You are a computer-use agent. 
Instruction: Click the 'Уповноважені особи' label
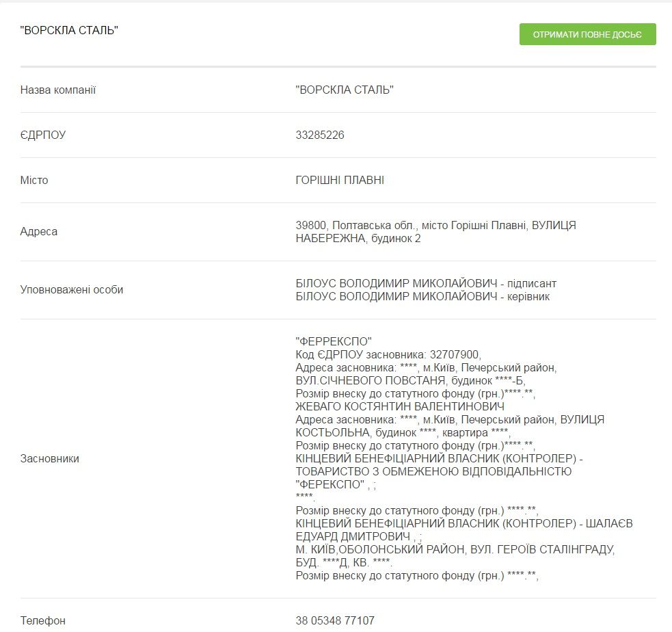tap(72, 289)
